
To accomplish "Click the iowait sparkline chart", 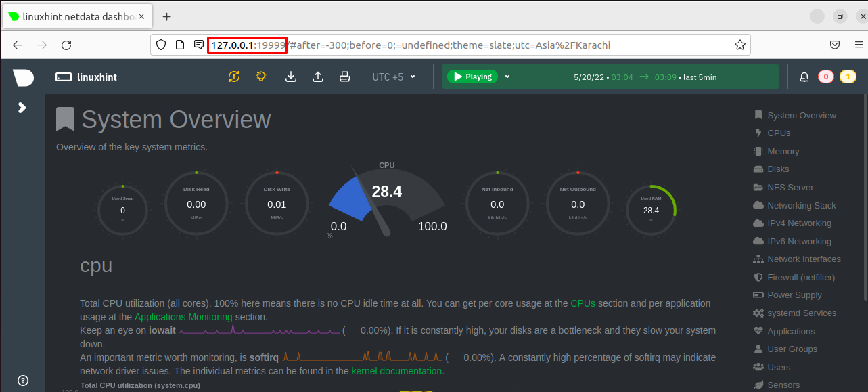I will click(259, 330).
